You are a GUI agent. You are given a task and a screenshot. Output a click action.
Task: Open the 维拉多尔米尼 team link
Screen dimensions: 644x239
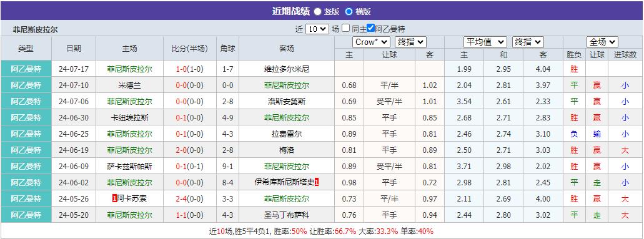(286, 69)
